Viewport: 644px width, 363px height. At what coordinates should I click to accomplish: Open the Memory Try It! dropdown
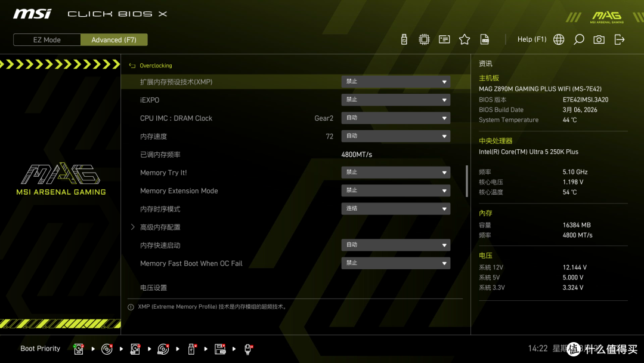tap(395, 173)
